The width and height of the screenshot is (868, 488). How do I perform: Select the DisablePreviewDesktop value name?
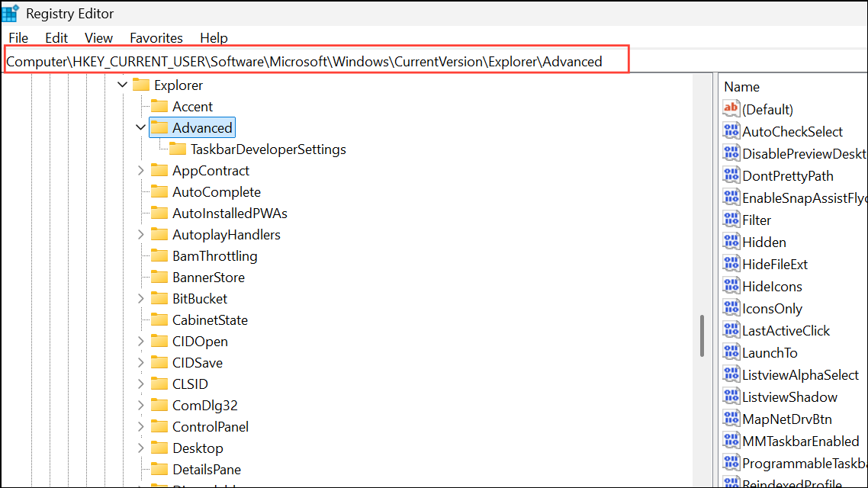(x=805, y=154)
